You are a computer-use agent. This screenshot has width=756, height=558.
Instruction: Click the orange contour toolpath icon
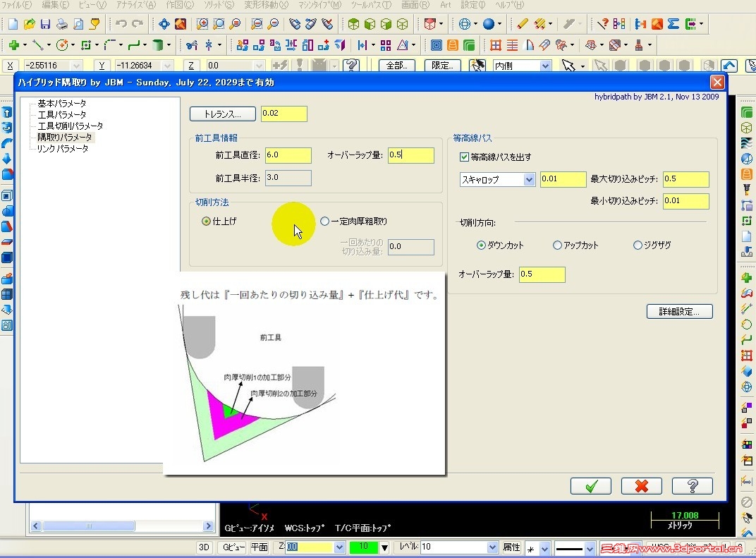[x=452, y=45]
